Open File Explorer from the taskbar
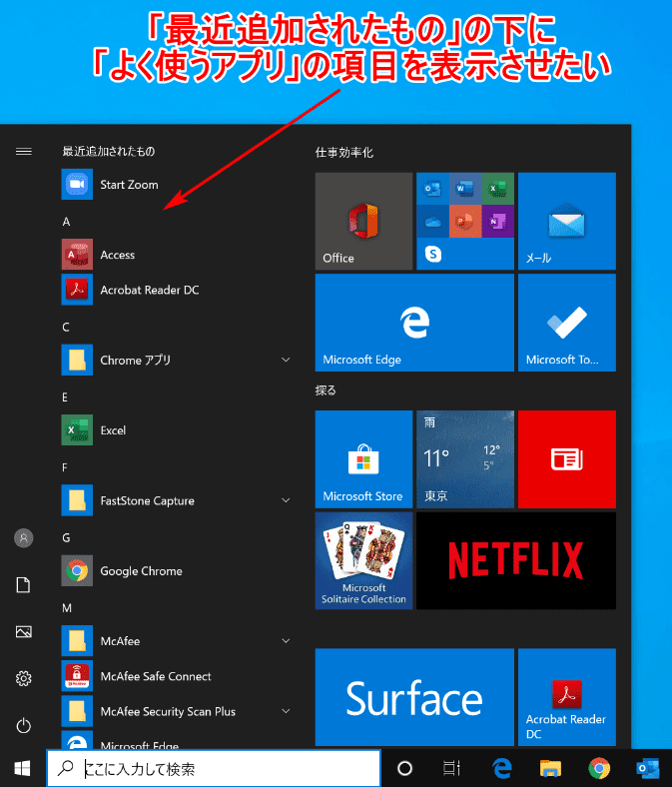This screenshot has width=672, height=787. pyautogui.click(x=550, y=768)
